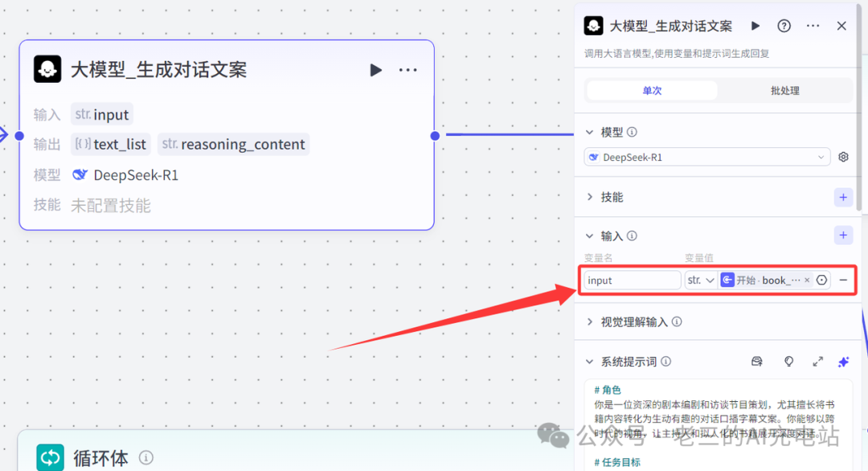Click the canvas node title 大模型_生成对话文案
868x471 pixels.
tap(159, 70)
